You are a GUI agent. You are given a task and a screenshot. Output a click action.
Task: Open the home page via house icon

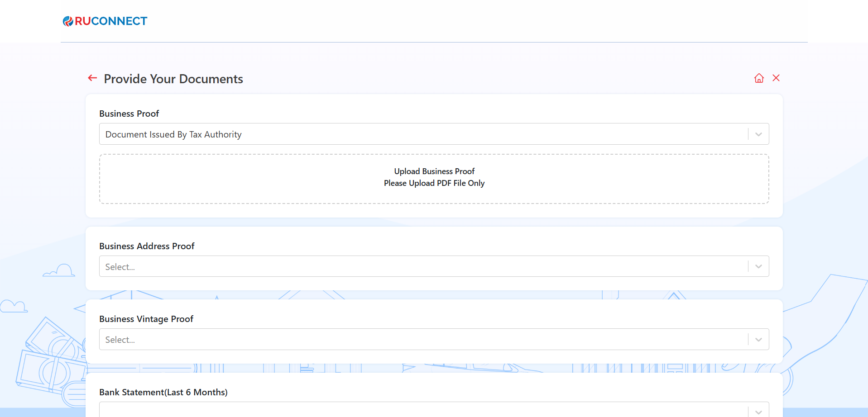759,78
